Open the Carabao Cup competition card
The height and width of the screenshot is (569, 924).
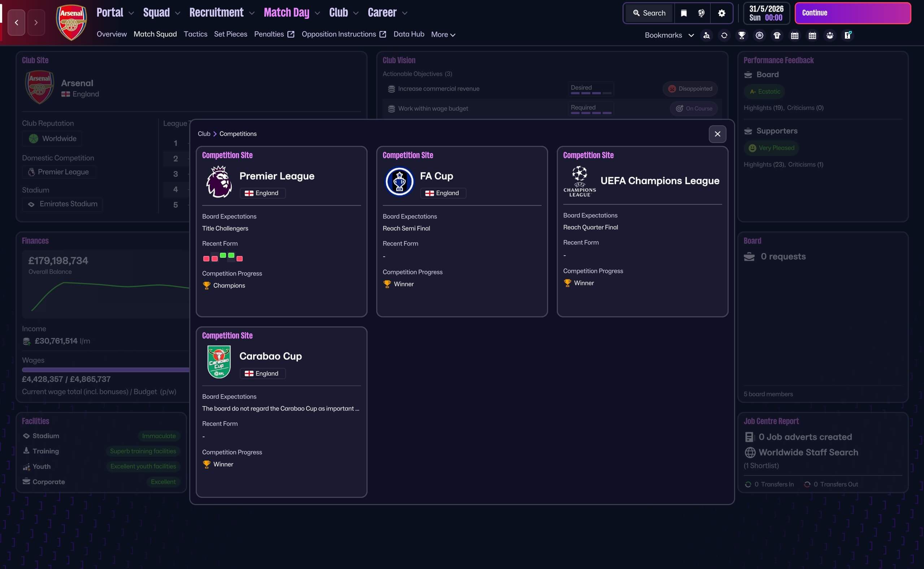click(x=270, y=356)
